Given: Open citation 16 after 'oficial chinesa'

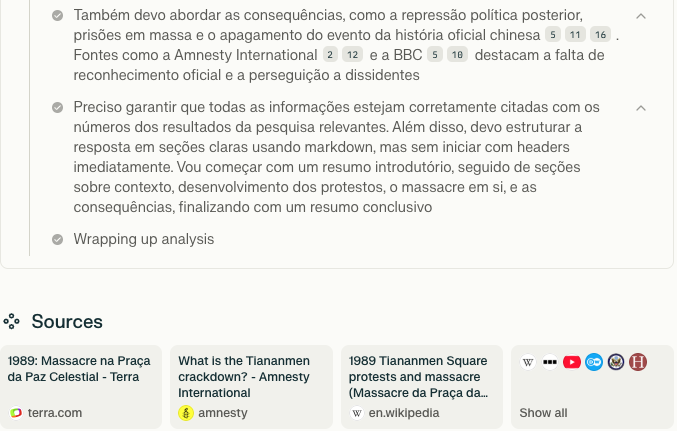Looking at the screenshot, I should pyautogui.click(x=600, y=35).
